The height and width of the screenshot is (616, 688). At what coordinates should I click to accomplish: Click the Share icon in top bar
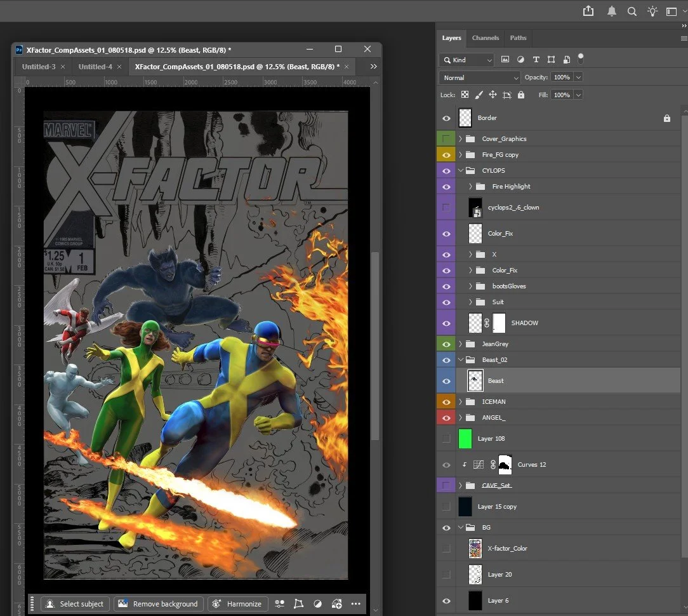coord(588,11)
